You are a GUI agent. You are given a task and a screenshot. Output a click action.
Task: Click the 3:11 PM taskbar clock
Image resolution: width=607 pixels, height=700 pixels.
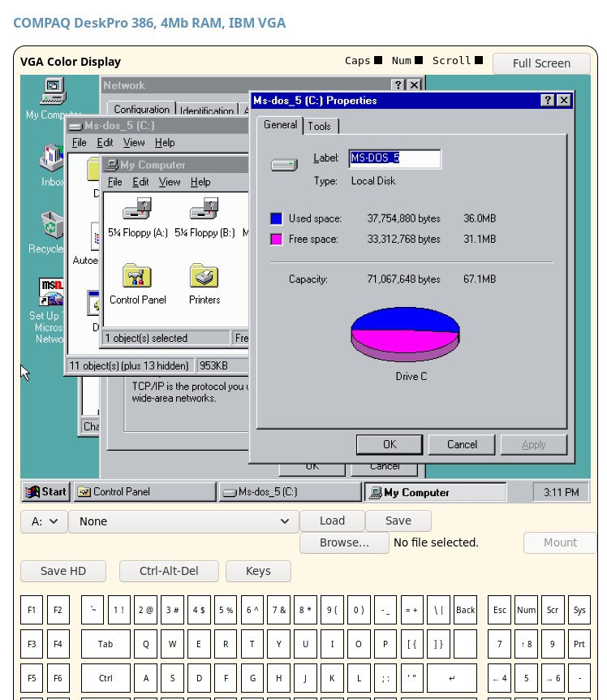(561, 492)
